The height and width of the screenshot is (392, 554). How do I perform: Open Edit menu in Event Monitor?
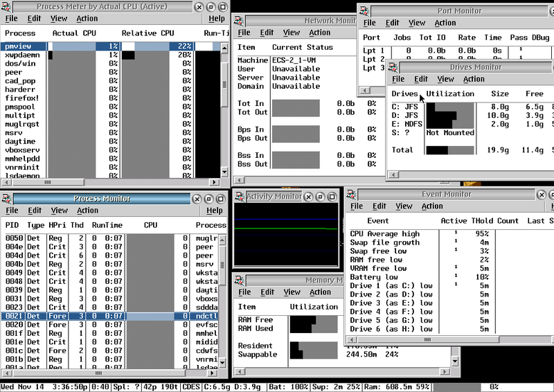click(x=379, y=206)
